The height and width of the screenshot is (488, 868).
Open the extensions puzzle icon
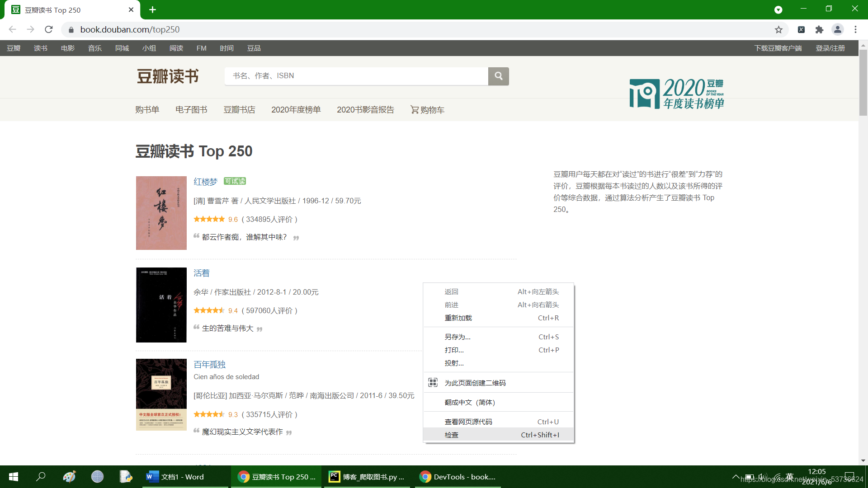tap(819, 29)
